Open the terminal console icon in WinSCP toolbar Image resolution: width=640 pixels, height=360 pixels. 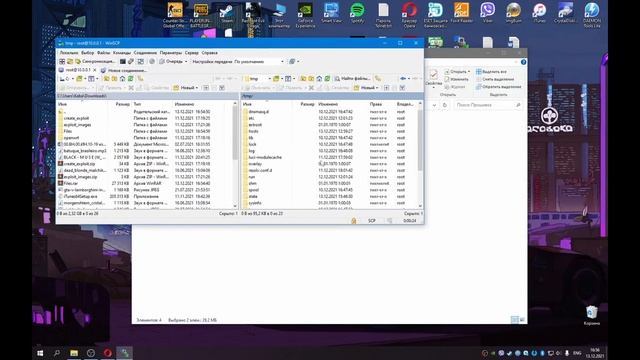coord(122,61)
